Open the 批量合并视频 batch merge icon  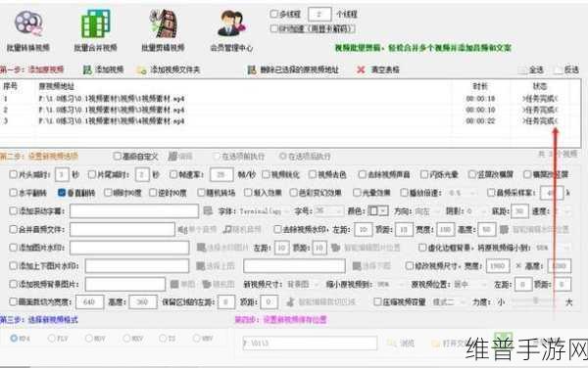96,23
